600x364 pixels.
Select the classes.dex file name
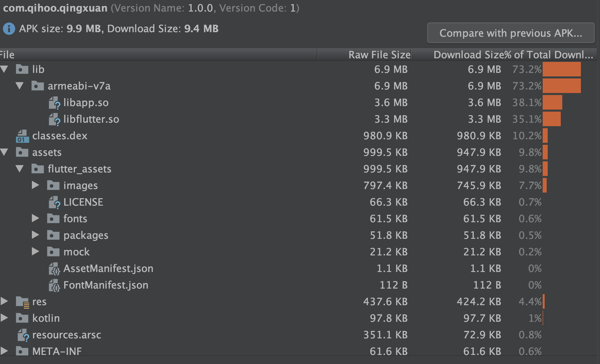coord(60,136)
